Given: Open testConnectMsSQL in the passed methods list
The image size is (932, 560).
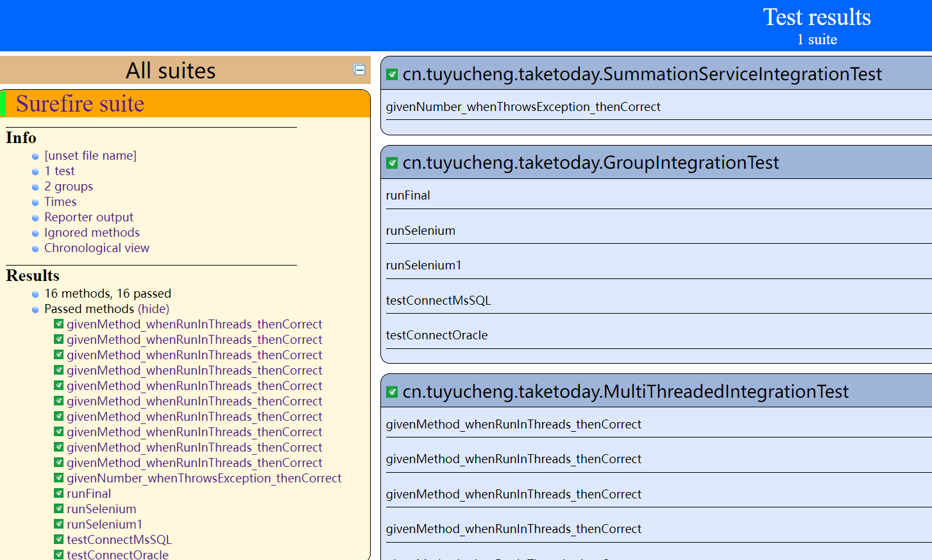Looking at the screenshot, I should 119,539.
